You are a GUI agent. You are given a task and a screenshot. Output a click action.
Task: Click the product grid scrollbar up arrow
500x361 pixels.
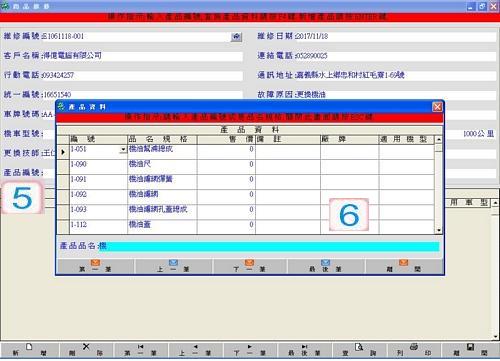[x=439, y=140]
